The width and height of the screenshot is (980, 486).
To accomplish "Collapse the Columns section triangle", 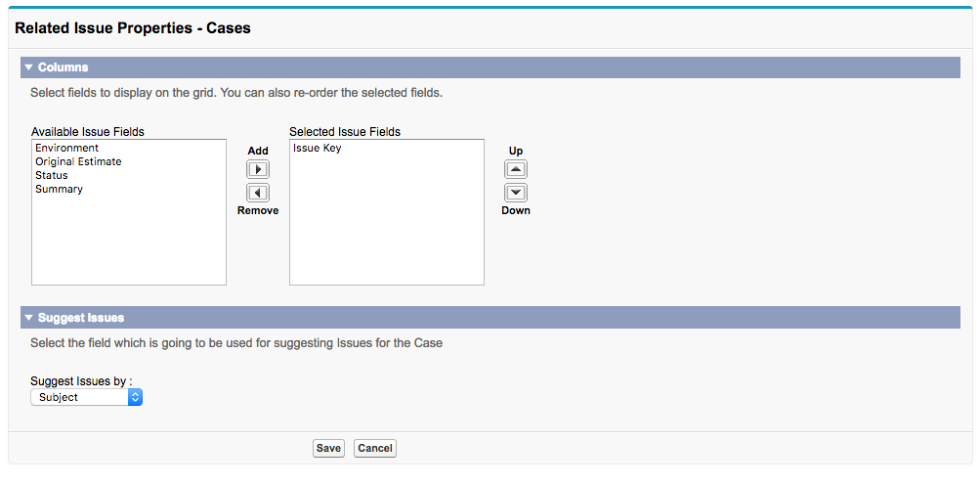I will point(29,67).
